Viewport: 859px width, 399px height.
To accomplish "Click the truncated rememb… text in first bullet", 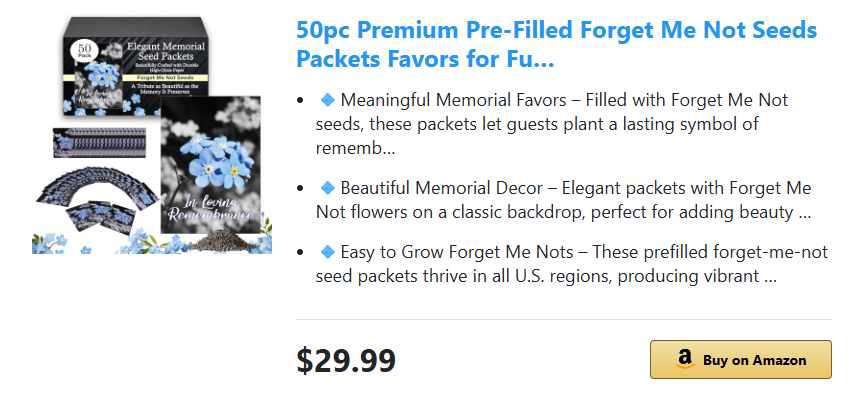I will click(355, 148).
